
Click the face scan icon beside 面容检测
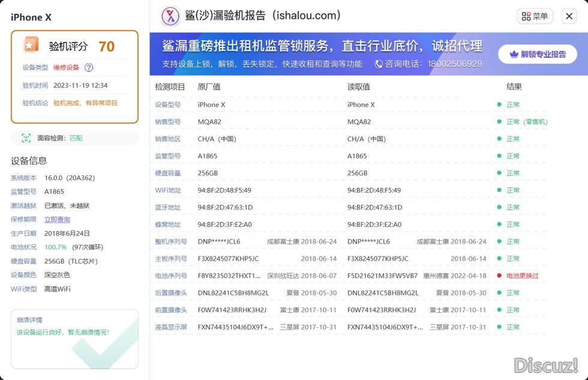coord(26,138)
